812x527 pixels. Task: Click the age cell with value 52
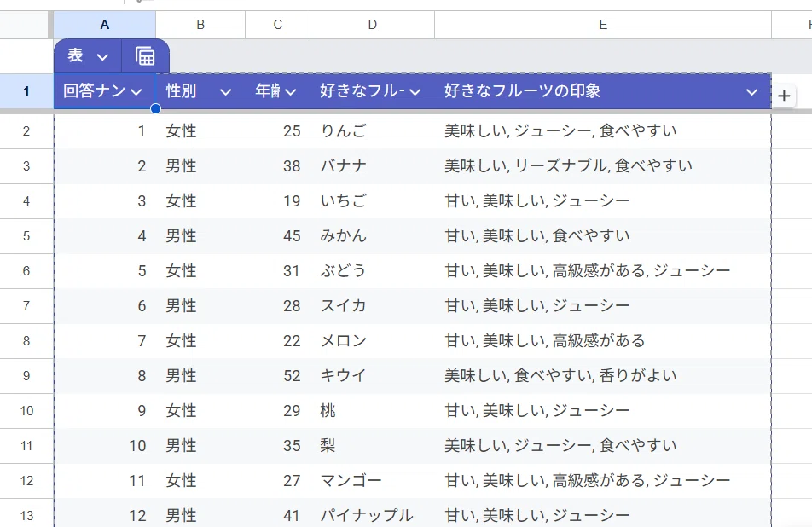[x=277, y=376]
